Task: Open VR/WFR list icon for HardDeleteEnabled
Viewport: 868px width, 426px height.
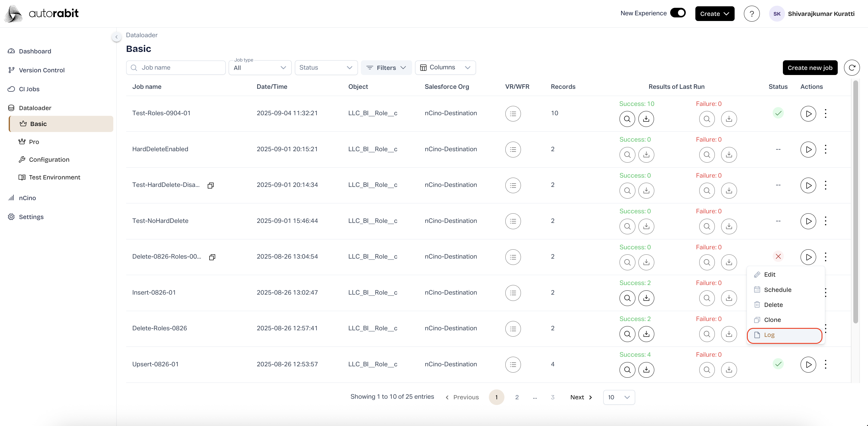Action: pyautogui.click(x=513, y=149)
